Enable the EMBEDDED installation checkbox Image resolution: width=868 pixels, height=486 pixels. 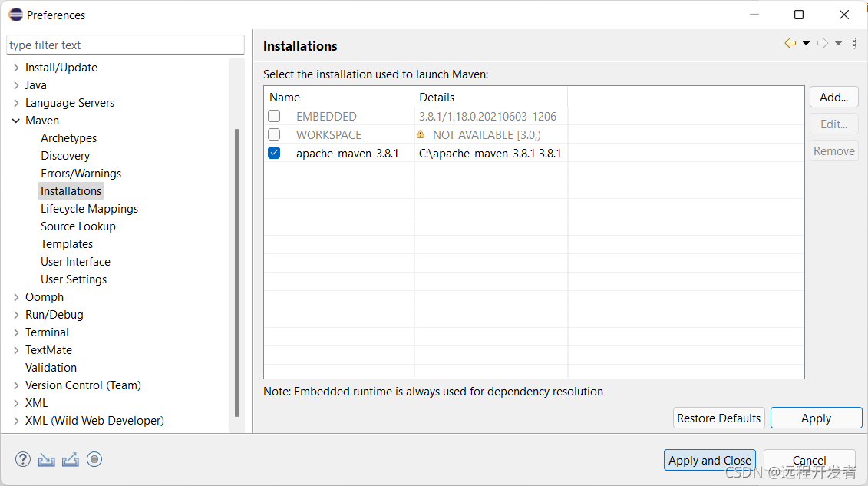click(274, 116)
